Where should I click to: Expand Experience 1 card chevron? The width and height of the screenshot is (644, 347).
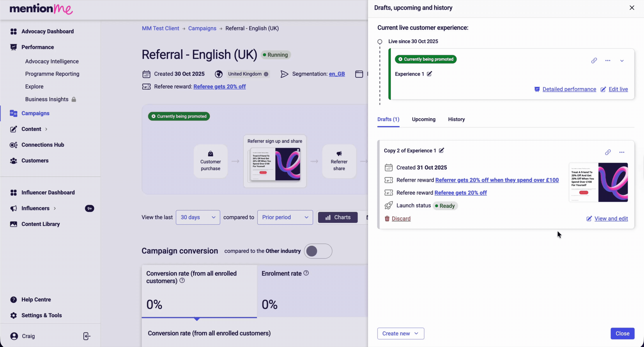[x=622, y=61]
